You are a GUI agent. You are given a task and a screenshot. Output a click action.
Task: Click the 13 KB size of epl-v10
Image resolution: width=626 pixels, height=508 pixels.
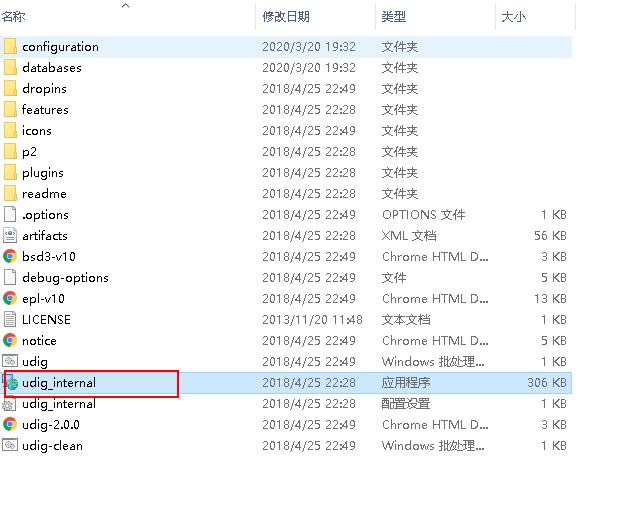[x=550, y=299]
